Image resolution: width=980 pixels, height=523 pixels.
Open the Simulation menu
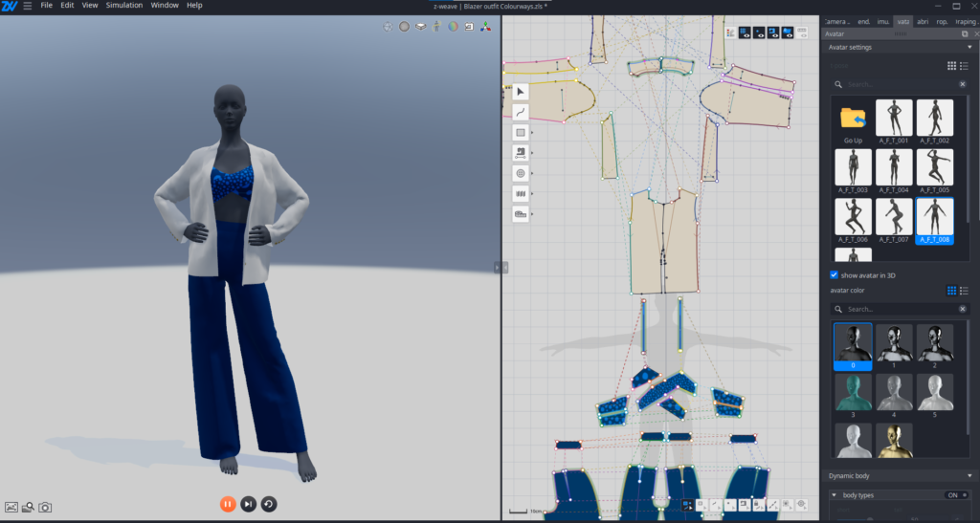(x=124, y=6)
